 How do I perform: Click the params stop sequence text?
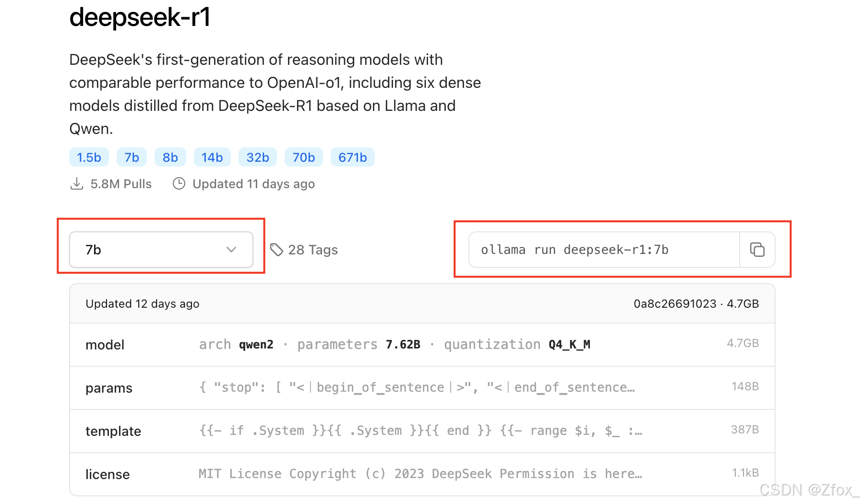tap(417, 387)
